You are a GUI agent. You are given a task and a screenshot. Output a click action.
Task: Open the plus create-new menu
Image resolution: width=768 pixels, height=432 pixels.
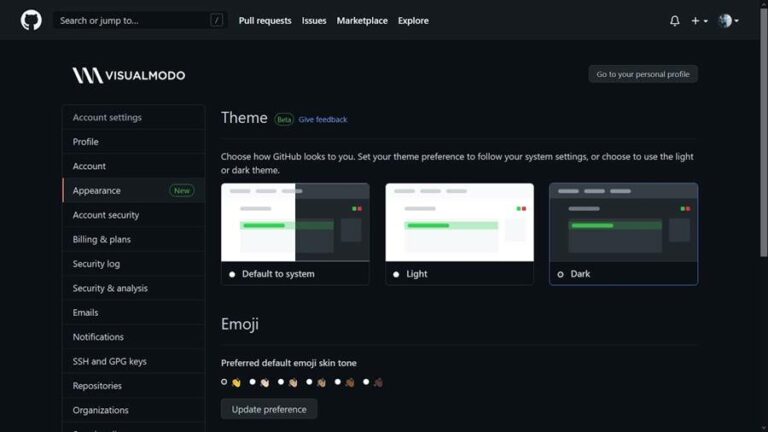(699, 21)
